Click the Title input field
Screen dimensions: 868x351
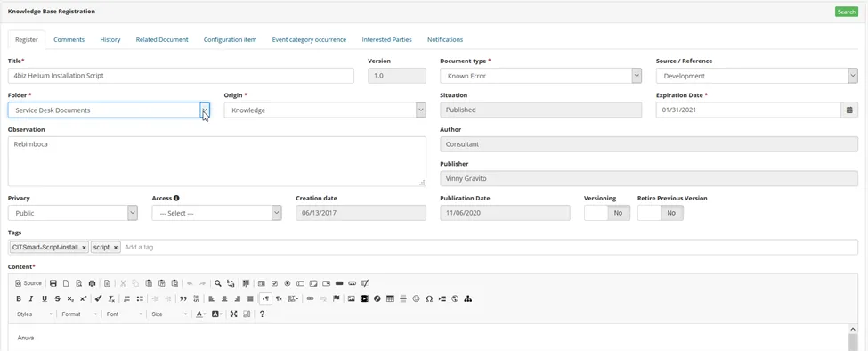click(181, 76)
